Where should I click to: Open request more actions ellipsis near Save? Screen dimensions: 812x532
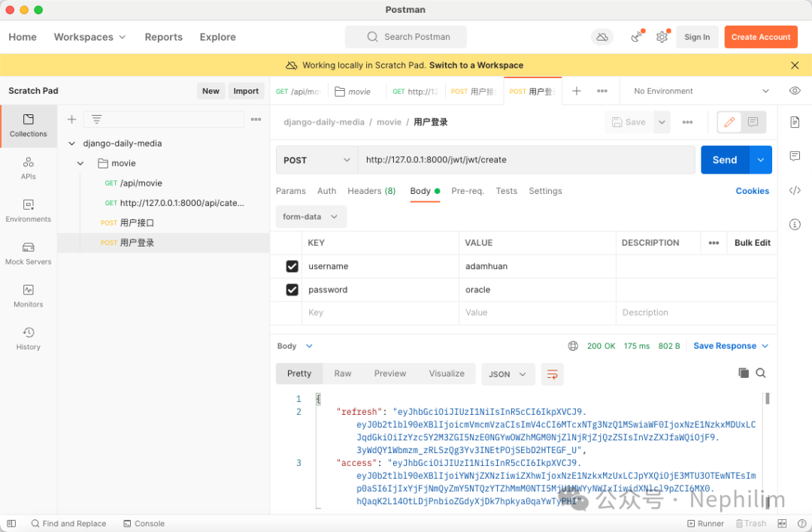pos(687,122)
